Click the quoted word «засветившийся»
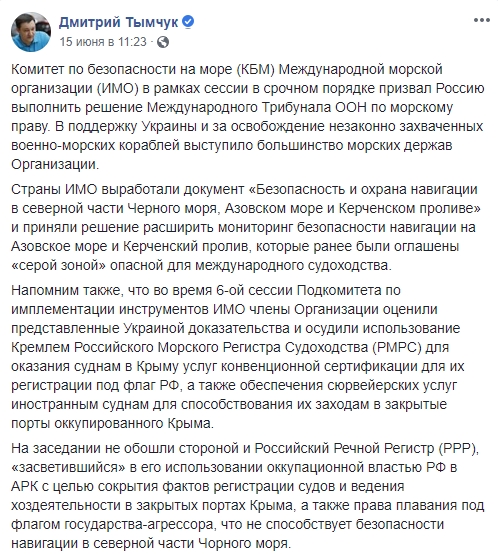 coord(69,467)
